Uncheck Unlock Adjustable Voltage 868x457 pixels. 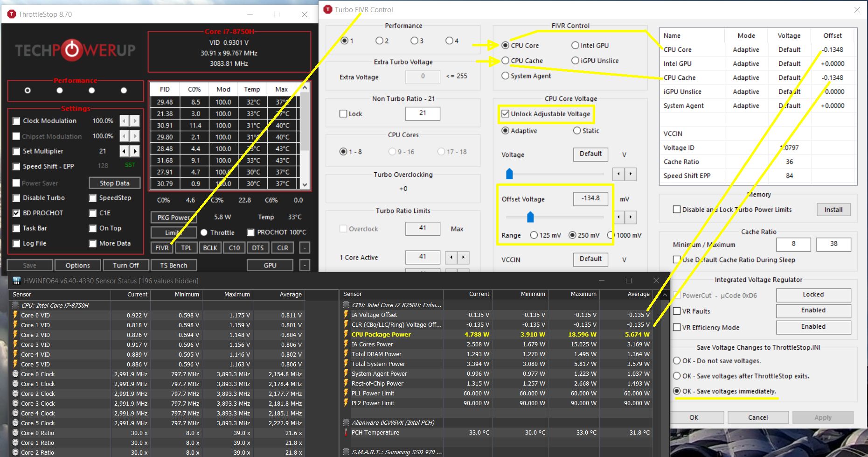click(x=505, y=114)
